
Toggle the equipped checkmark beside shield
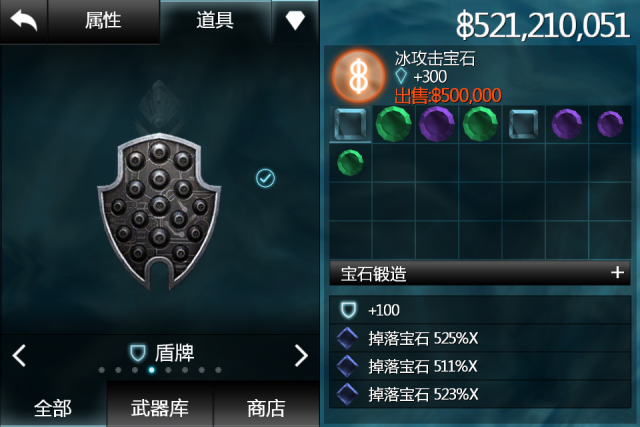click(x=265, y=178)
